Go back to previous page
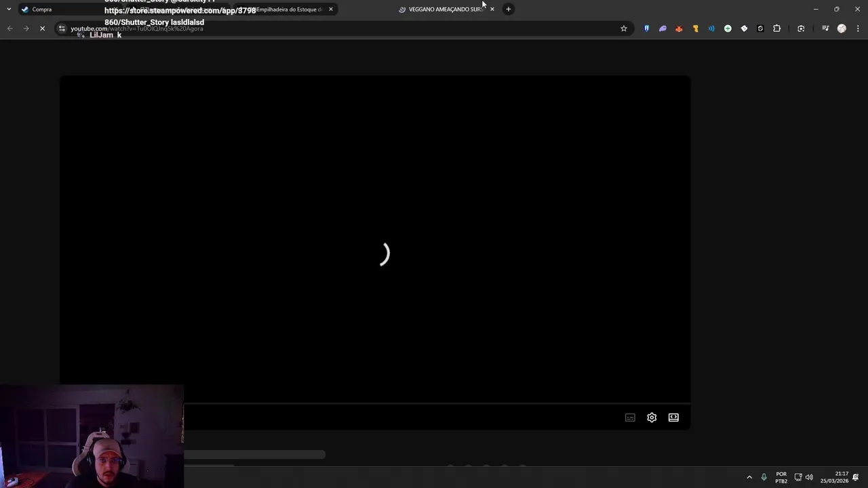 [x=9, y=28]
